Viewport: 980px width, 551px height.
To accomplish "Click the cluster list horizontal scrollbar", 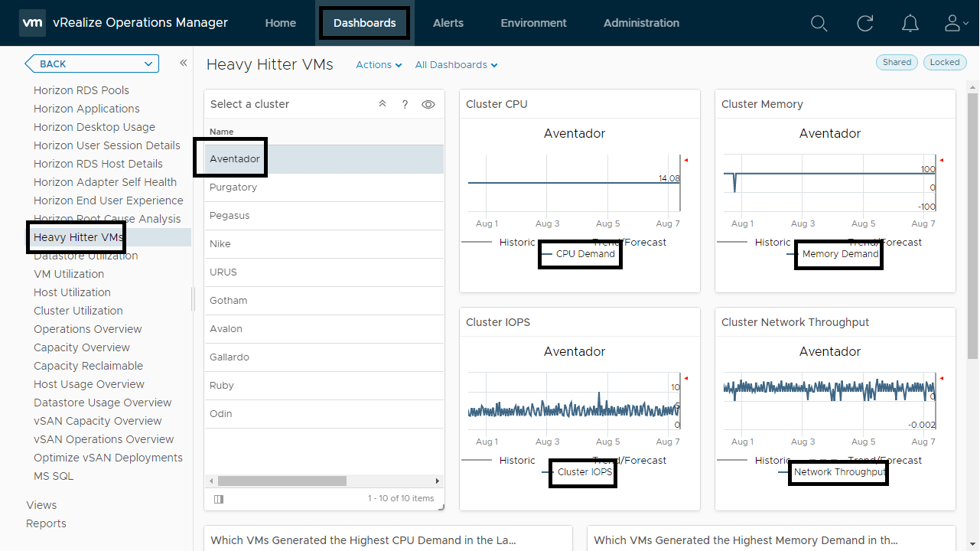I will pos(282,481).
